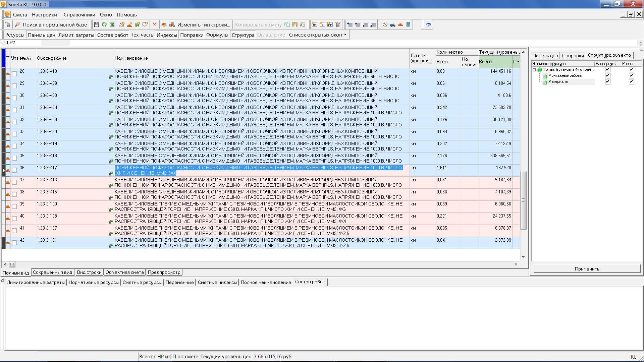The width and height of the screenshot is (644, 362).
Task: Click the comment bubble icon in toolbar
Action: (x=145, y=24)
